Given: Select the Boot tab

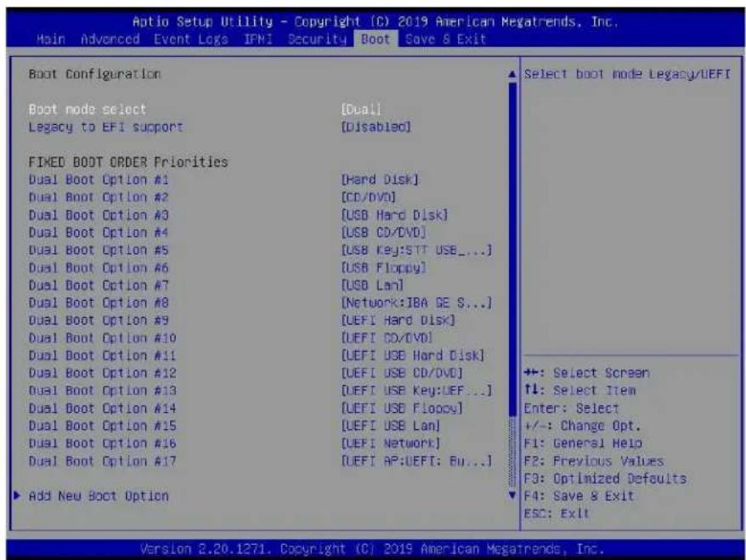Looking at the screenshot, I should pos(376,39).
